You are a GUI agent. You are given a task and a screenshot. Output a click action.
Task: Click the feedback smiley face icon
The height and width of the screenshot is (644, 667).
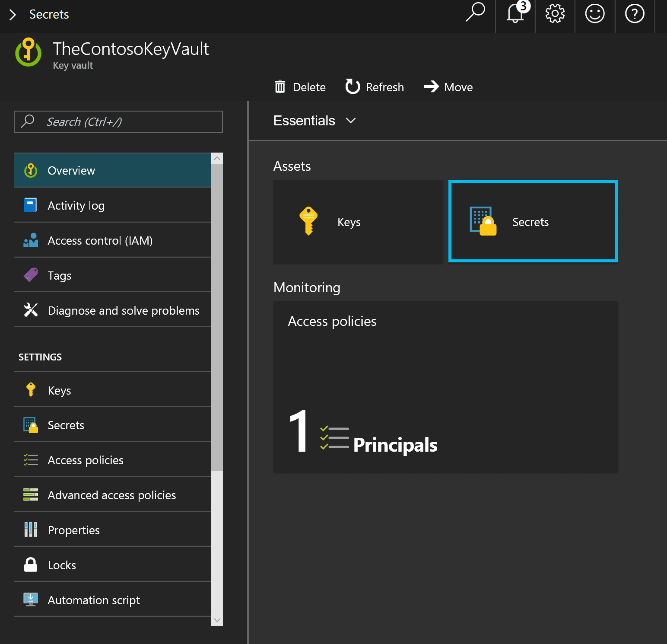coord(595,13)
